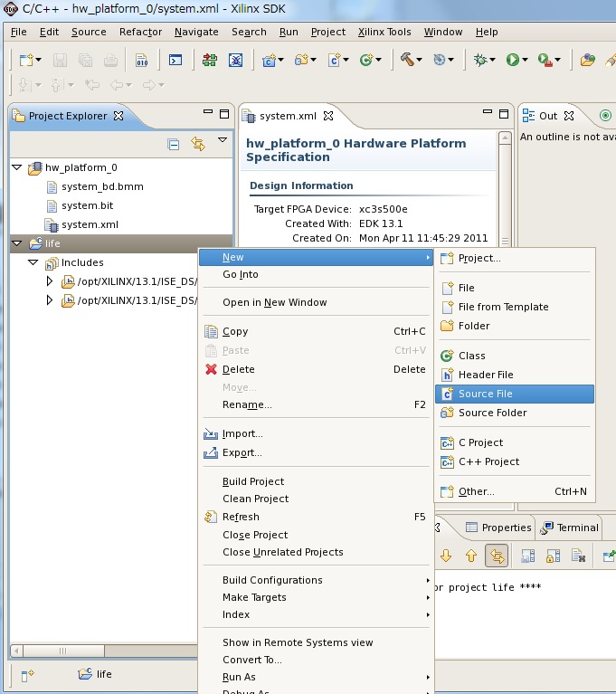The width and height of the screenshot is (616, 694).
Task: Click Import... in the context menu
Action: pyautogui.click(x=316, y=433)
